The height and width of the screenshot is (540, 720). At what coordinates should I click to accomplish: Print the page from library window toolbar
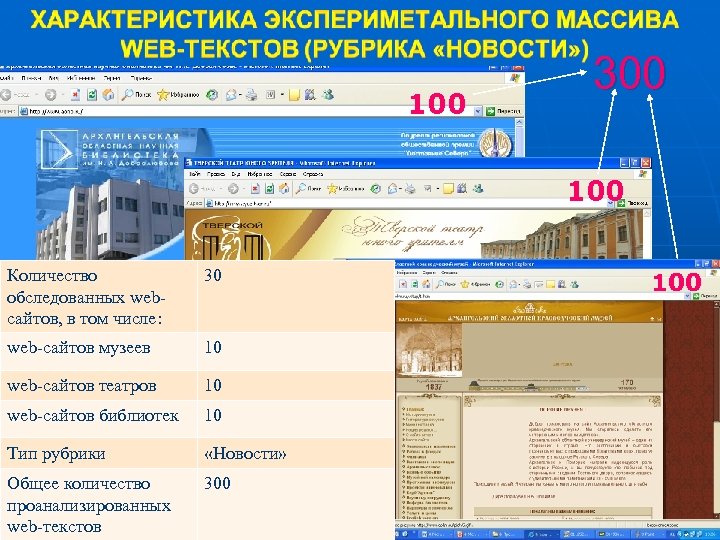point(252,95)
